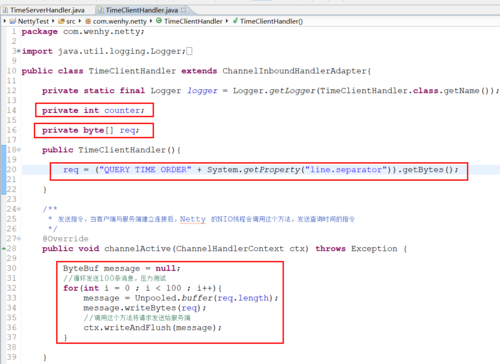Open the breadcrumb arrow after NettyTest
Viewport: 500px width, 364px height.
[x=53, y=21]
